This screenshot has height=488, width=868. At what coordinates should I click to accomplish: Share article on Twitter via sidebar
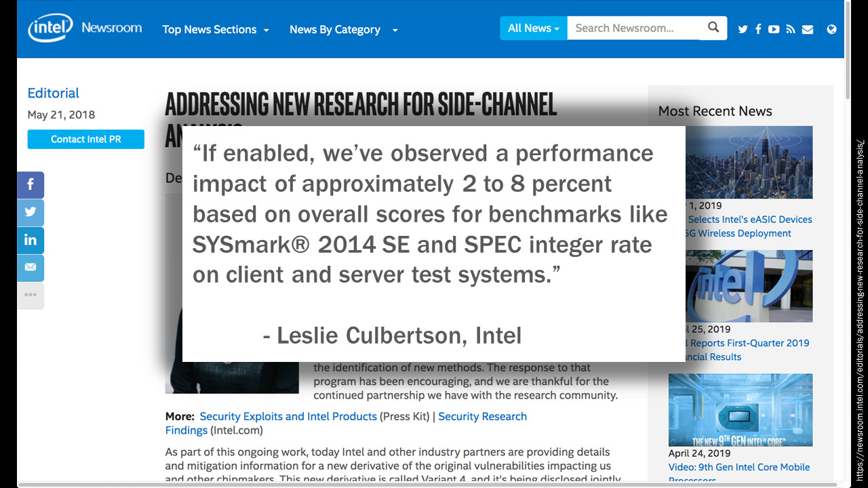click(x=31, y=213)
